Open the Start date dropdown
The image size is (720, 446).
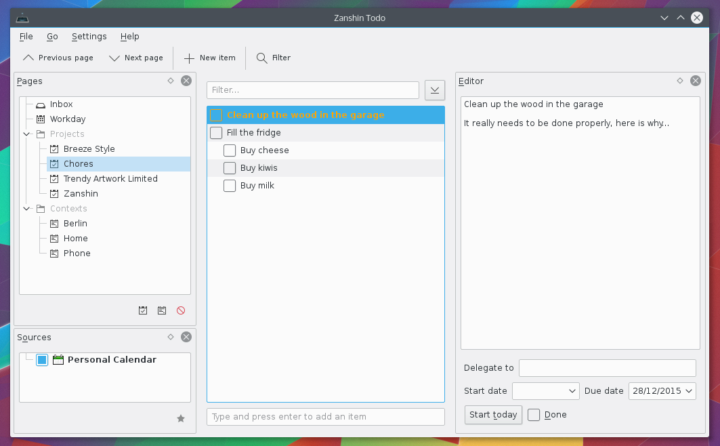click(572, 391)
